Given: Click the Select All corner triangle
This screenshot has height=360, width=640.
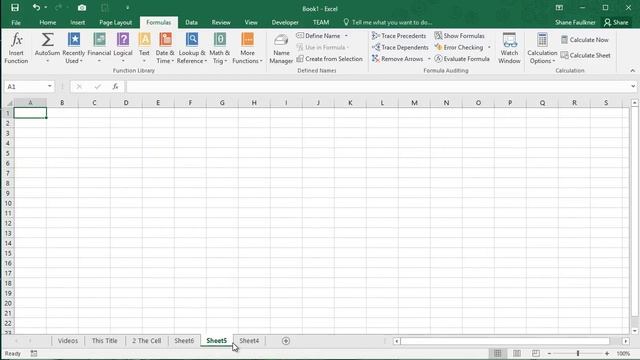Looking at the screenshot, I should coord(9,103).
